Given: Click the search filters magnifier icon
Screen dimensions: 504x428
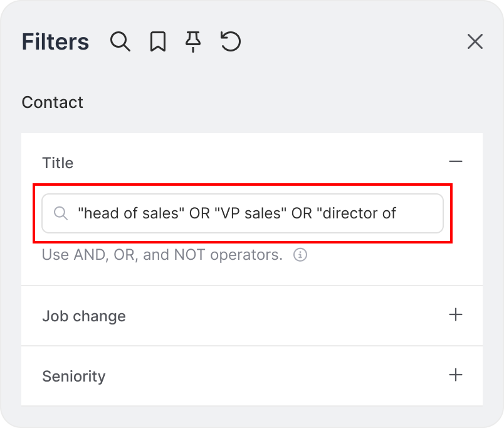Looking at the screenshot, I should click(120, 42).
